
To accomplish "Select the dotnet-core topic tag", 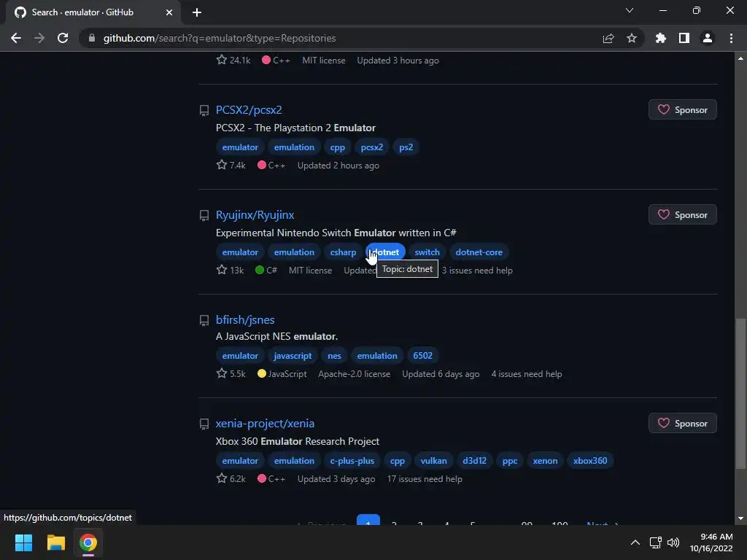I will [x=479, y=252].
